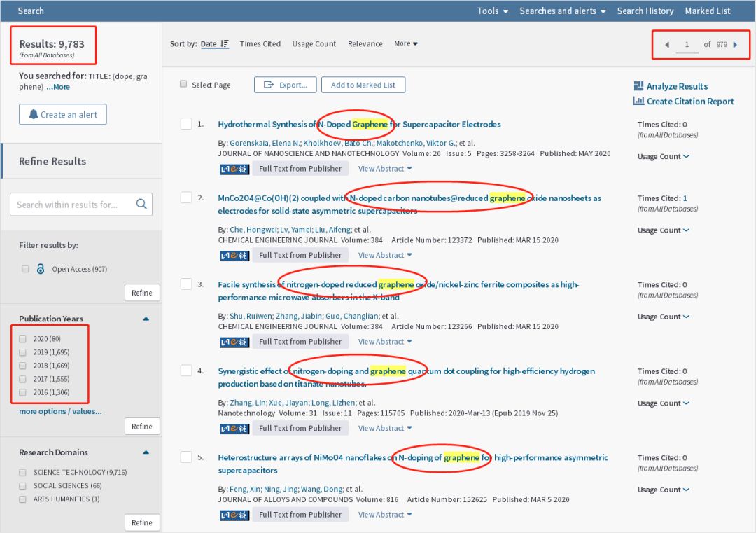The image size is (756, 533).
Task: Click the page number input field
Action: (687, 45)
